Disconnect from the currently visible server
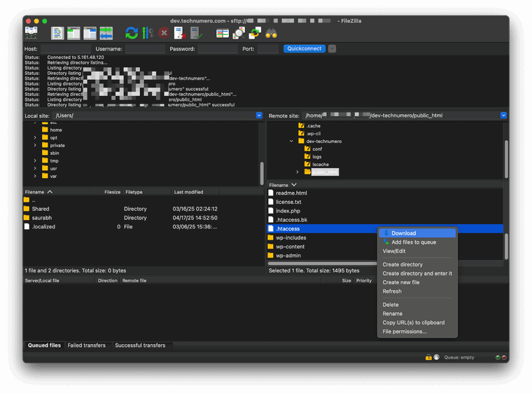Screen dimensions: 532x393 (180, 34)
